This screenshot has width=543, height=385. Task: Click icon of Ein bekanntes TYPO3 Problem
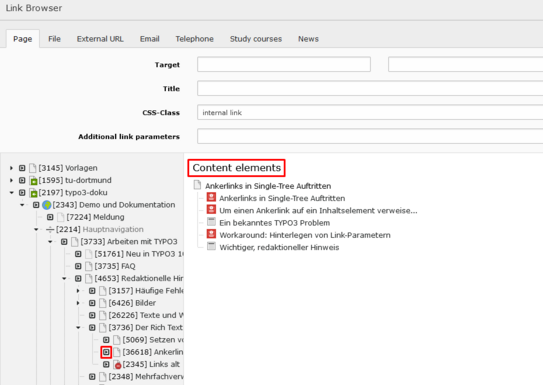211,222
